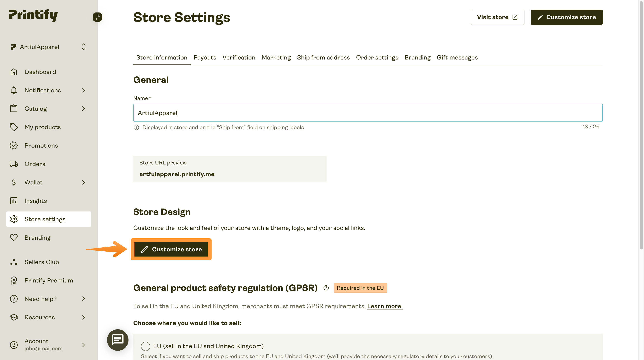Switch to the Store information tab

(x=162, y=58)
